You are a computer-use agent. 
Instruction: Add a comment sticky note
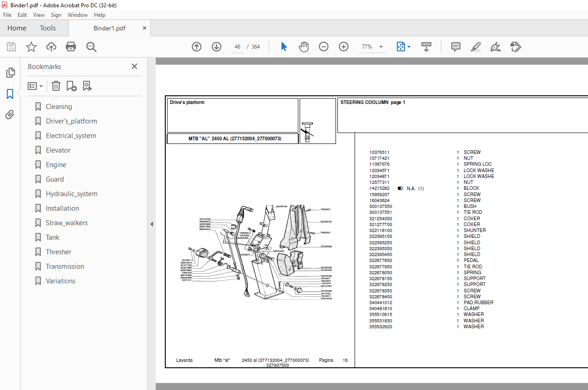[x=456, y=47]
